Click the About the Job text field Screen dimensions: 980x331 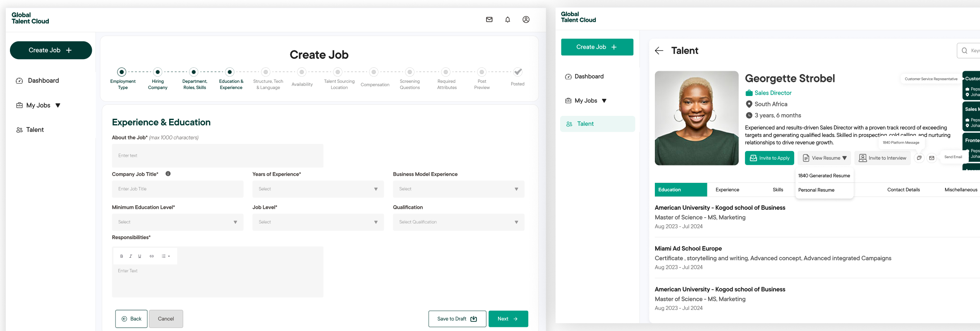click(218, 156)
